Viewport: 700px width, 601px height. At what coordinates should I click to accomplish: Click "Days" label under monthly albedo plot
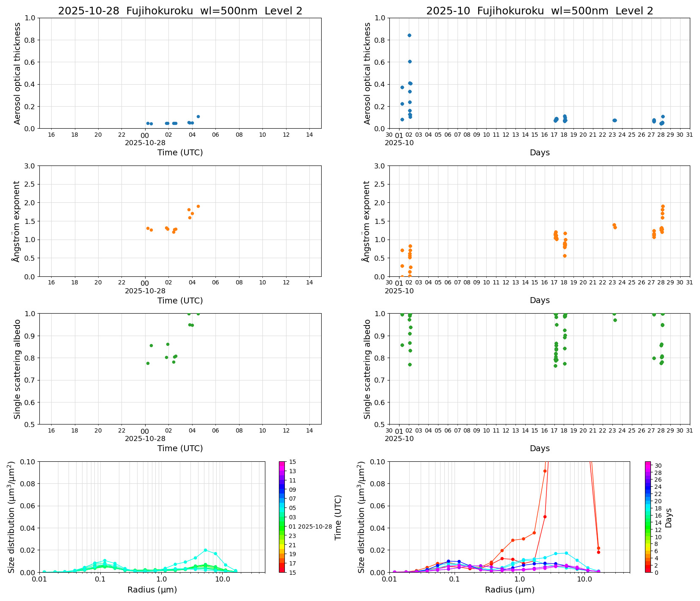[539, 448]
